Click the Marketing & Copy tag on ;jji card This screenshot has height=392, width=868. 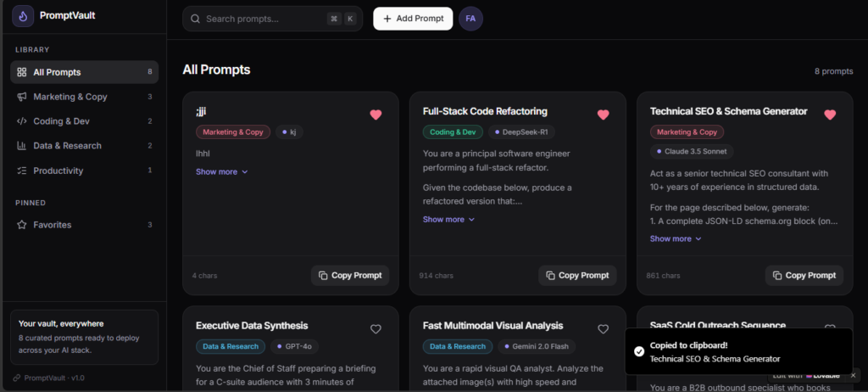click(x=233, y=132)
